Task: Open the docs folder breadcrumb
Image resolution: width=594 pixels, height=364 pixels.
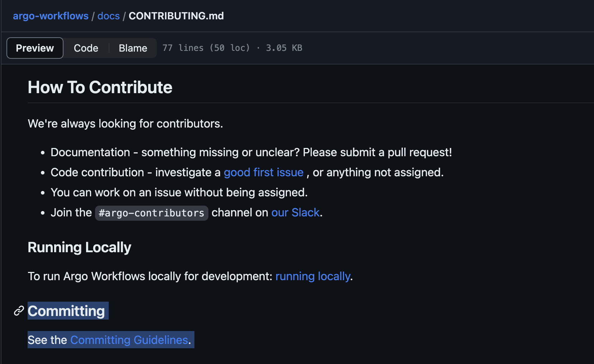Action: 108,16
